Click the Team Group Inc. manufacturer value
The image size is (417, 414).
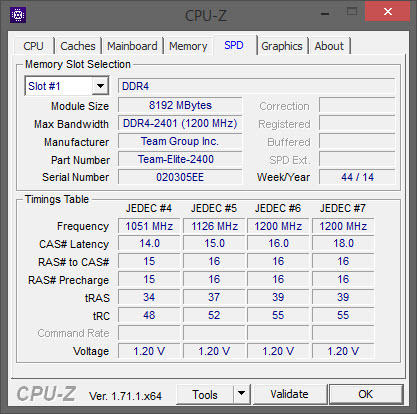(180, 141)
